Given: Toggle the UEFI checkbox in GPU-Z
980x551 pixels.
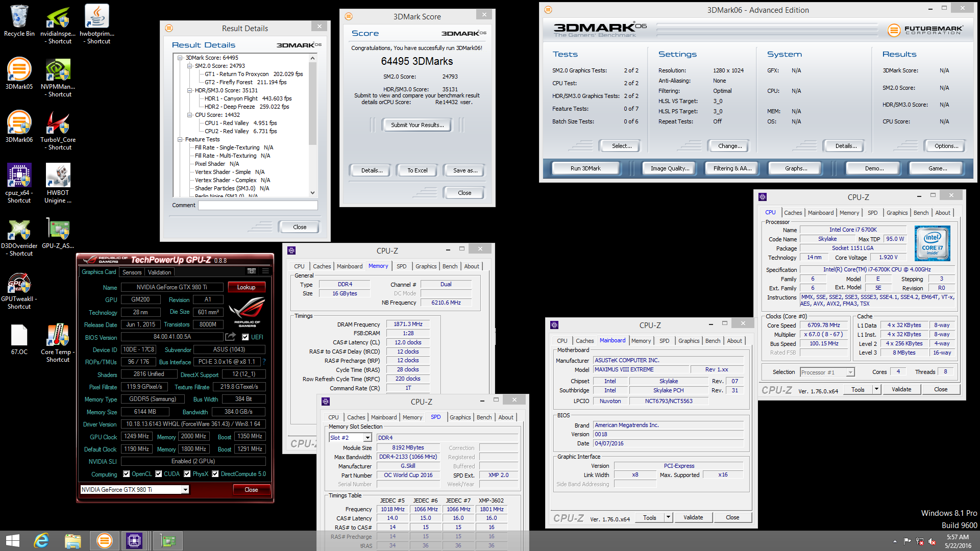Looking at the screenshot, I should (x=246, y=337).
